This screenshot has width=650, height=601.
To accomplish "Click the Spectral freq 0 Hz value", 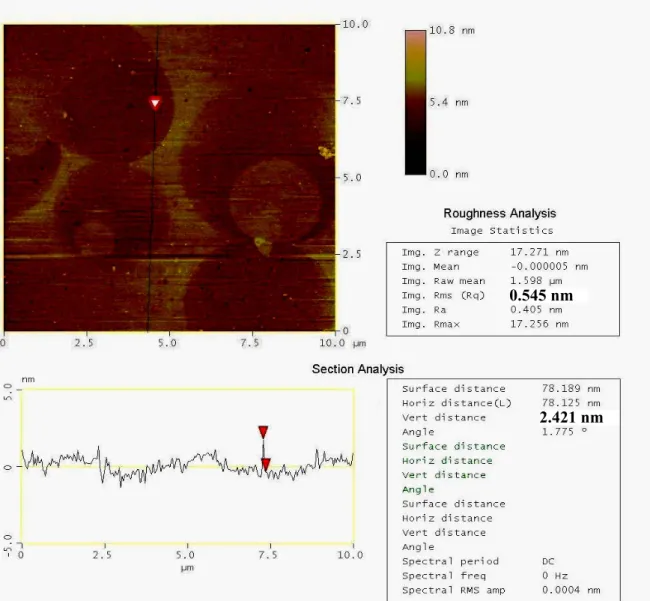I will 555,576.
